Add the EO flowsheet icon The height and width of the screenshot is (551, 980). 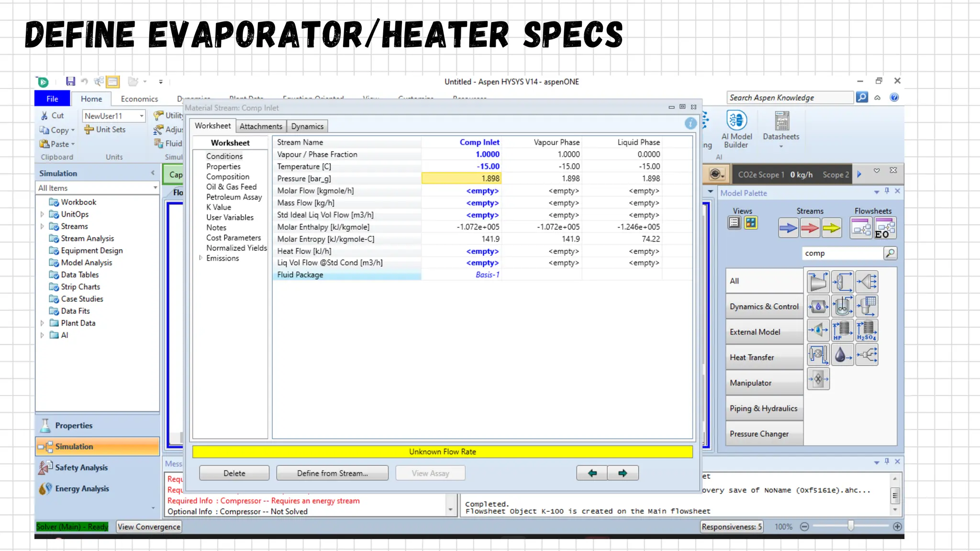pos(885,228)
